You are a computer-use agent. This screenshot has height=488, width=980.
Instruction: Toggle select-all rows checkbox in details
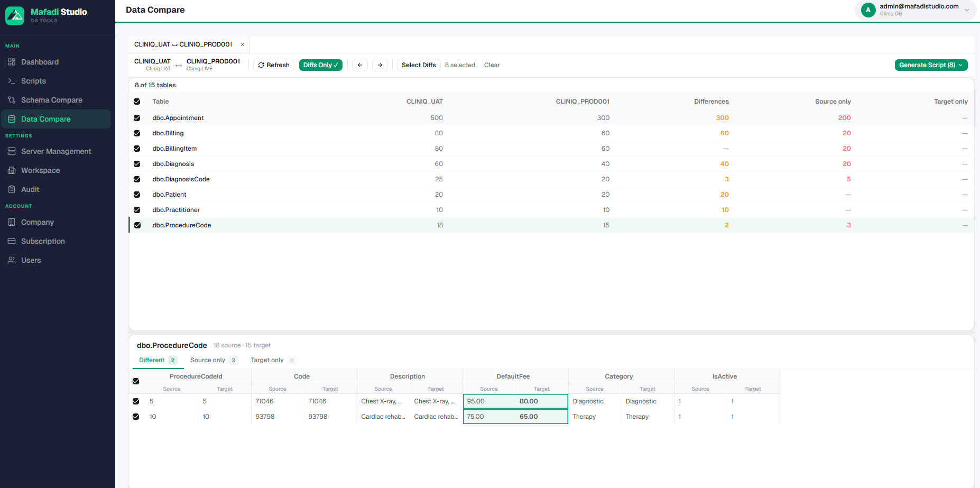136,381
